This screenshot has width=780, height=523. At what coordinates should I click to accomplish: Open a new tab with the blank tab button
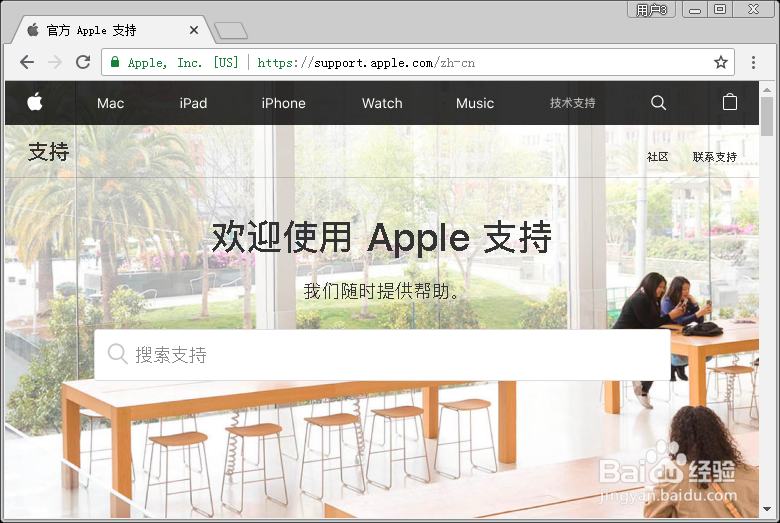tap(231, 30)
